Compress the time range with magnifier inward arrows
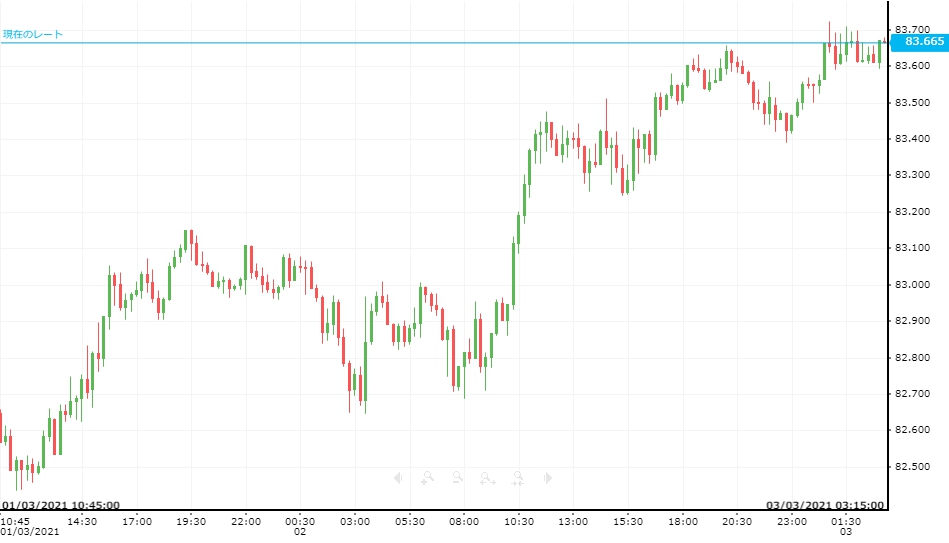The width and height of the screenshot is (949, 543). pyautogui.click(x=518, y=479)
